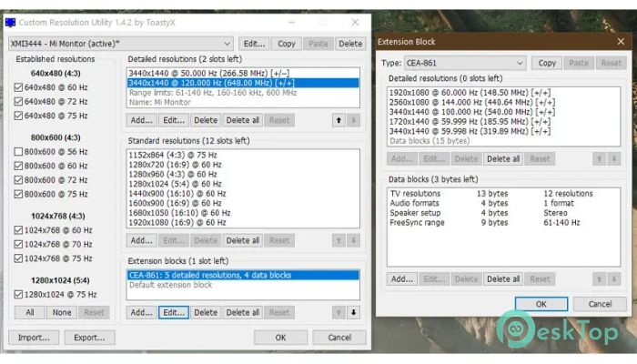Image resolution: width=637 pixels, height=364 pixels.
Task: Select 3440x1440 @ 120.000 Hz detailed resolution
Action: [243, 83]
